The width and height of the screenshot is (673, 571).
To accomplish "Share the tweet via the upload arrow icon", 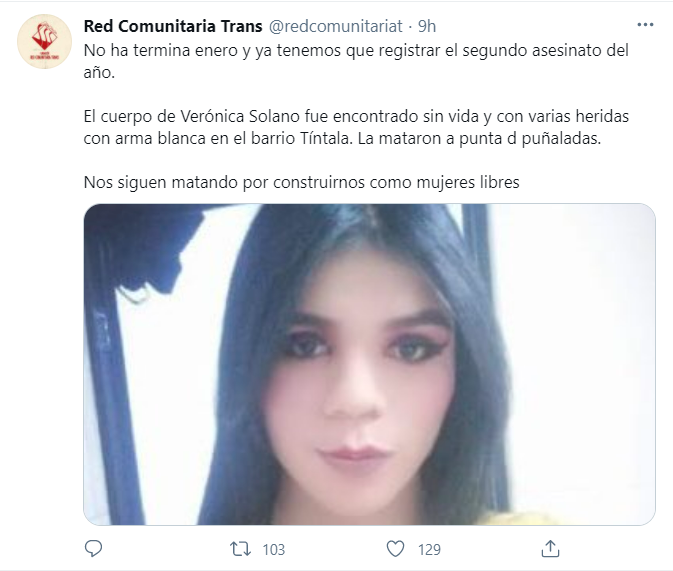I will click(550, 548).
